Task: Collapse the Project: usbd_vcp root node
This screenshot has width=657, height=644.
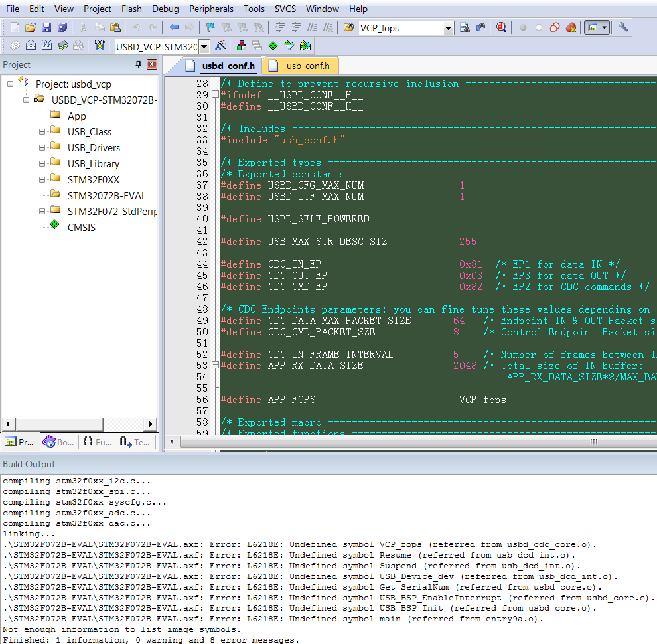Action: point(10,84)
